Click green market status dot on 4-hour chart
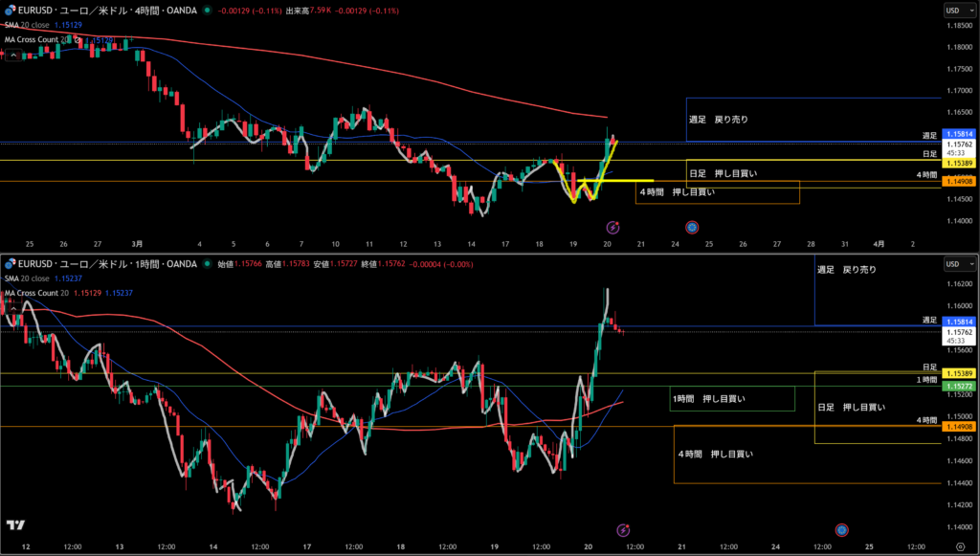 tap(207, 11)
